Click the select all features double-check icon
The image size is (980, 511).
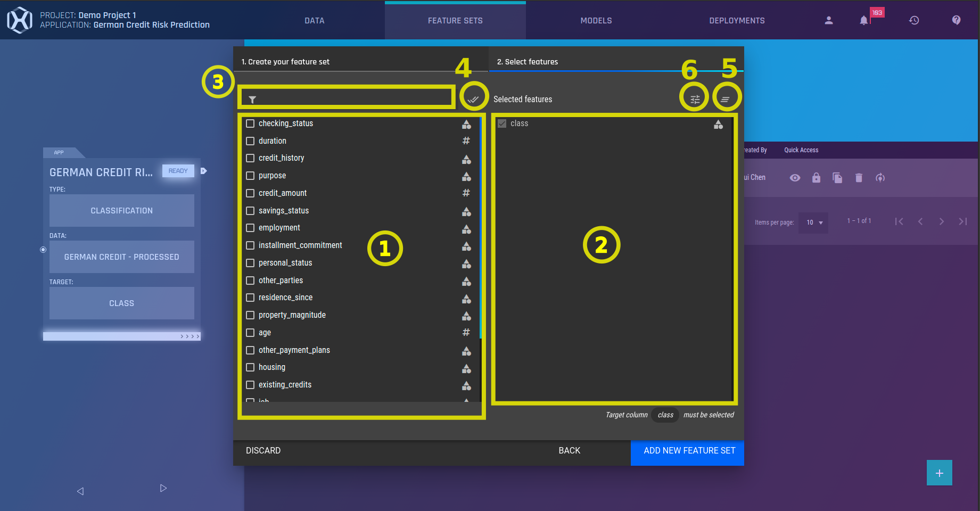473,99
